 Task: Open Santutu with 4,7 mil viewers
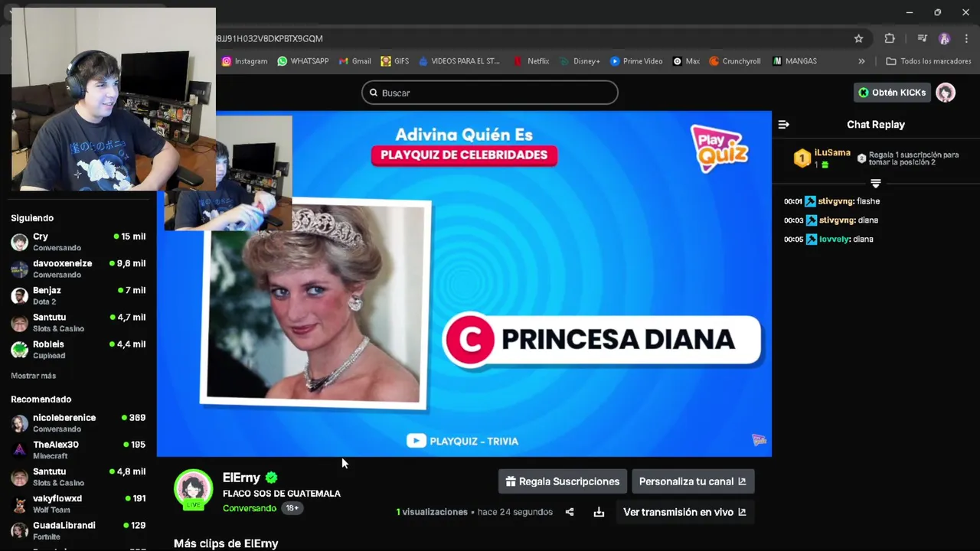[78, 322]
